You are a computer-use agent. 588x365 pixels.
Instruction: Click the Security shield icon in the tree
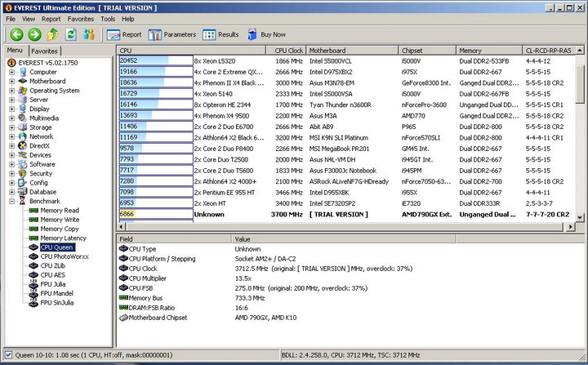click(23, 173)
